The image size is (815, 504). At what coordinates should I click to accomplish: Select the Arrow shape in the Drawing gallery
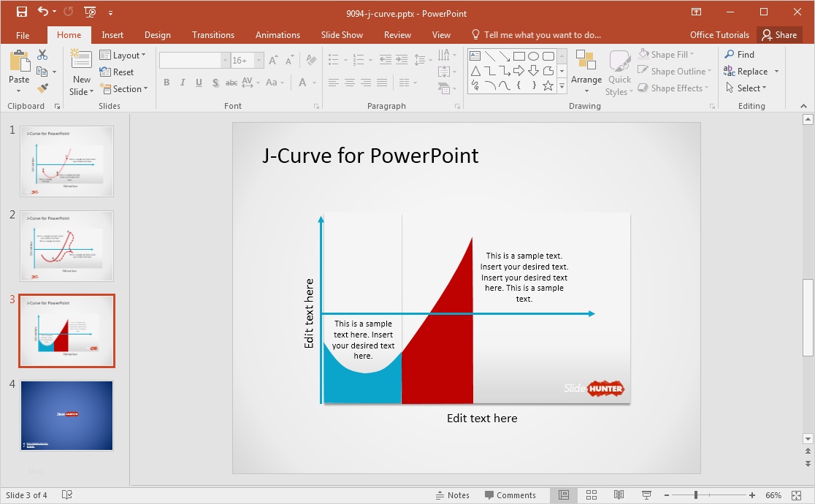(x=505, y=55)
